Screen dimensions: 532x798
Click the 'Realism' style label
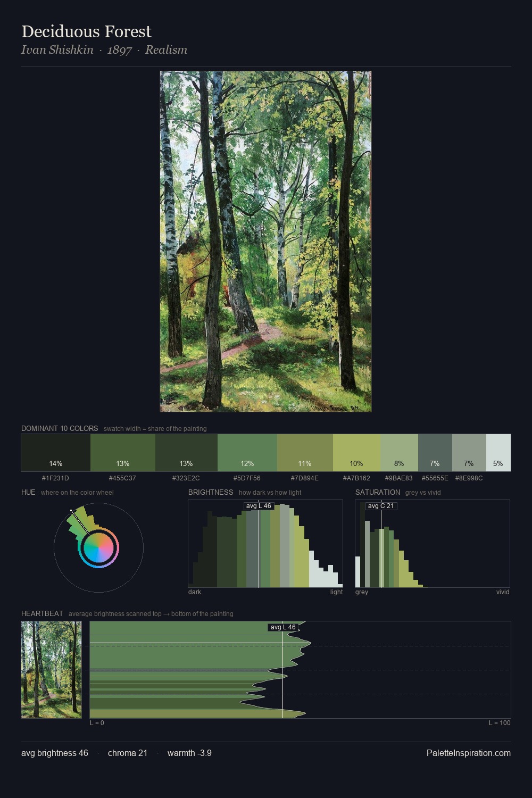(166, 49)
